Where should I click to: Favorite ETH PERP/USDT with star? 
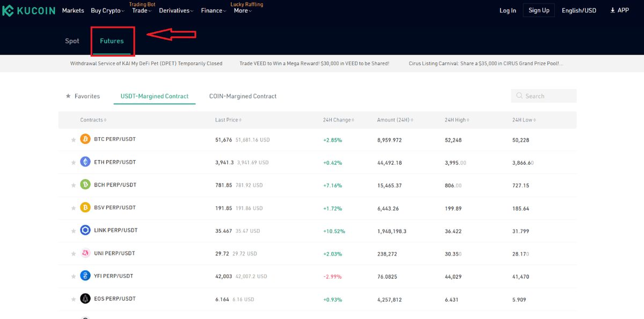pyautogui.click(x=74, y=162)
